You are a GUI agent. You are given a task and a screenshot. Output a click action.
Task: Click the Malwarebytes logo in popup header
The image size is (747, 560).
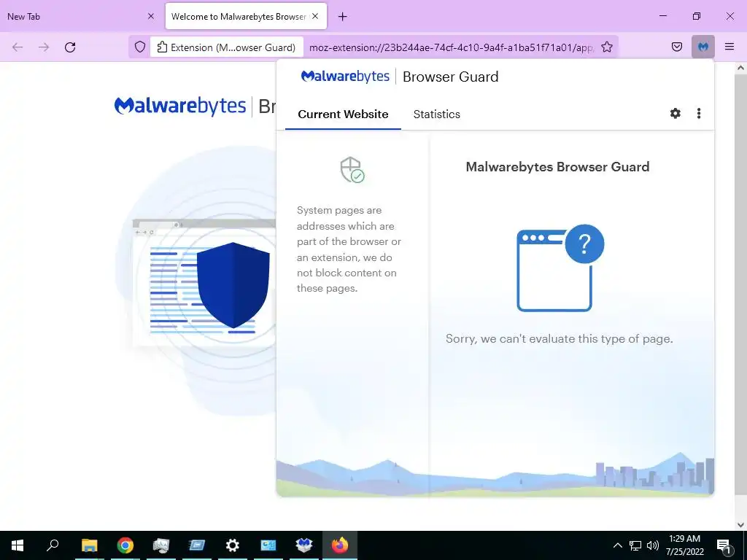pyautogui.click(x=345, y=76)
